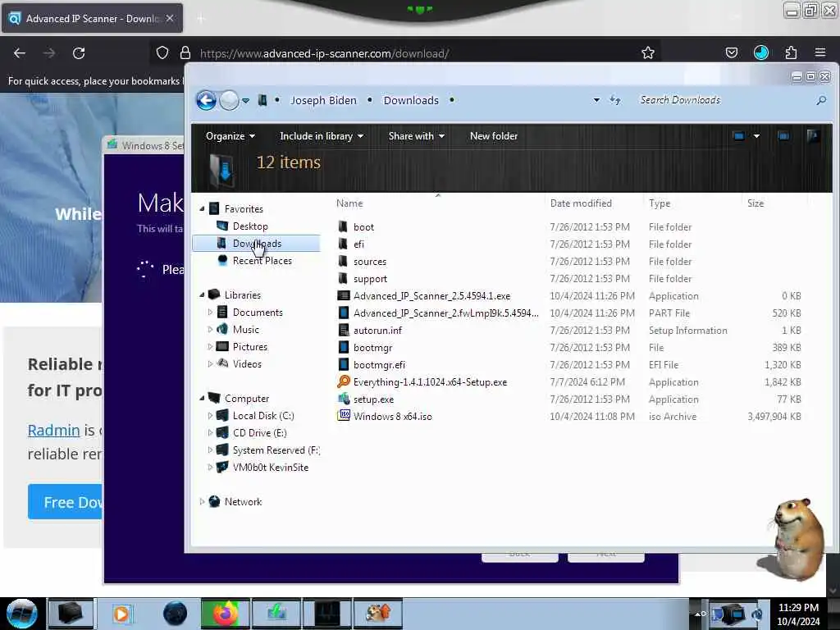
Task: Select the sources folder
Action: coord(370,262)
